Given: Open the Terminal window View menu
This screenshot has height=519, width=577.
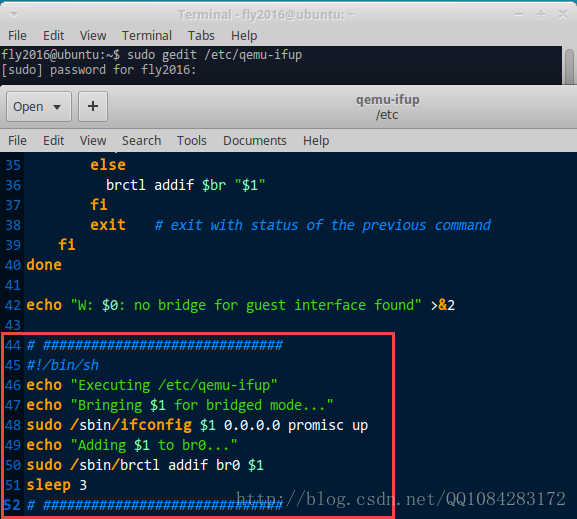Looking at the screenshot, I should 93,36.
